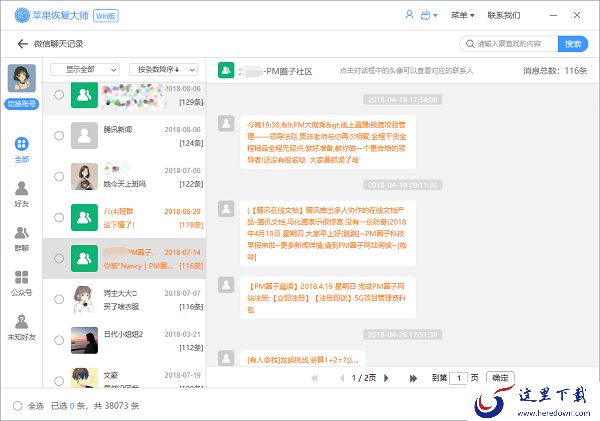The width and height of the screenshot is (600, 421).
Task: Click the account avatar above 切换账号
Action: click(22, 78)
